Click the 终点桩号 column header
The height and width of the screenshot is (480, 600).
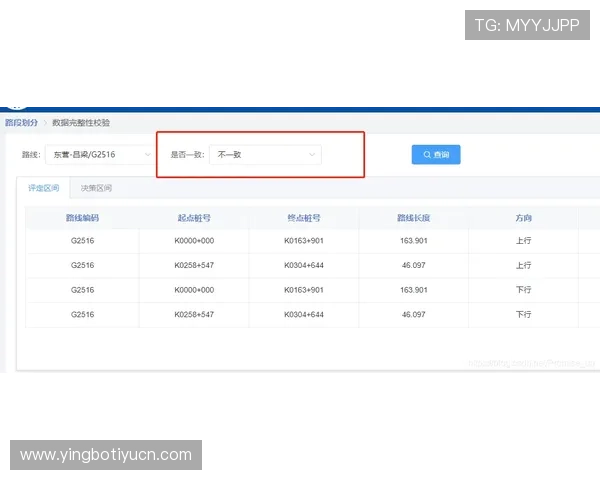tap(304, 218)
